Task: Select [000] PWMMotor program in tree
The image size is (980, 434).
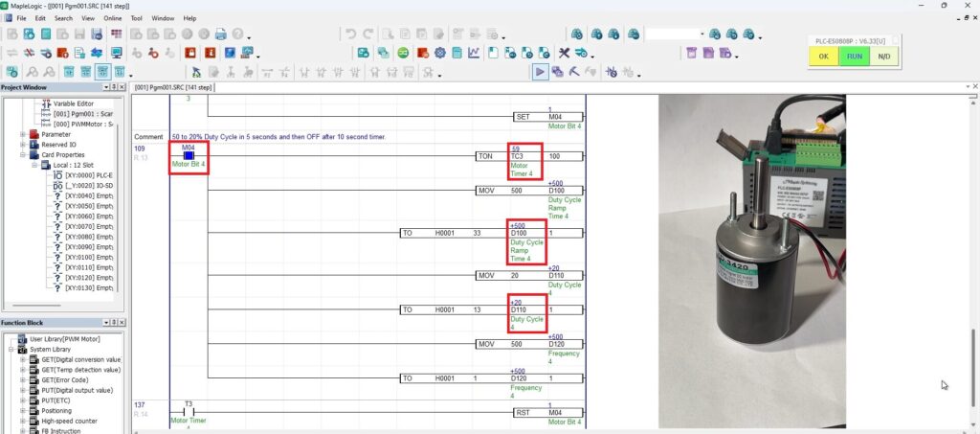Action: click(82, 124)
